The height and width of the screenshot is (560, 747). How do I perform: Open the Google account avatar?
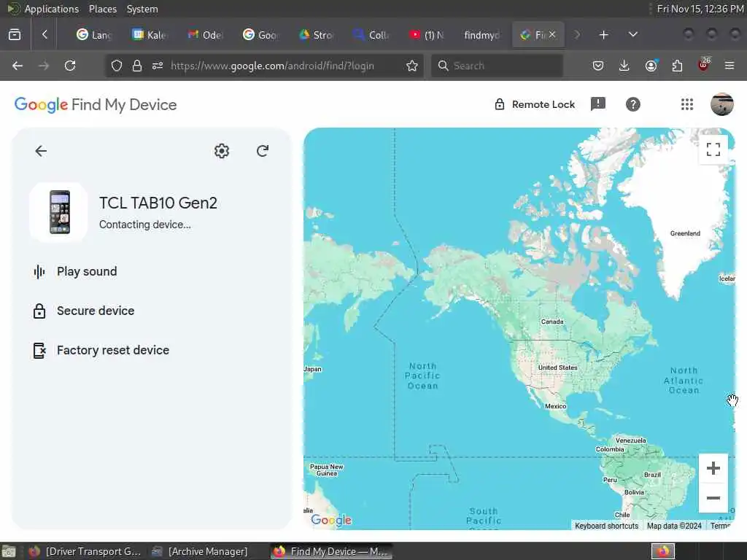(x=721, y=104)
